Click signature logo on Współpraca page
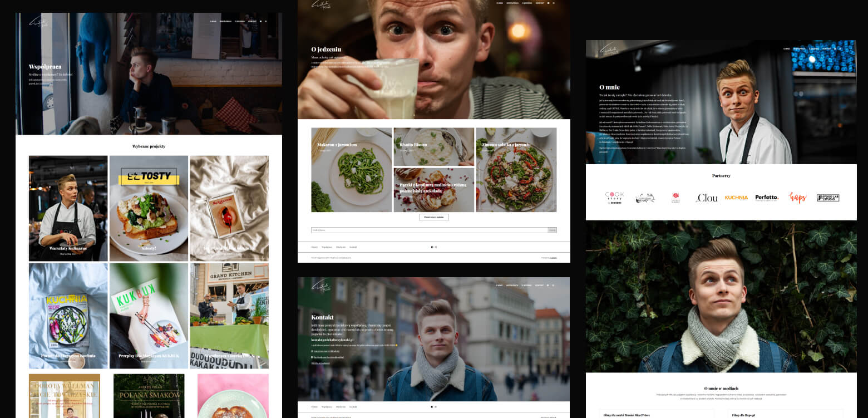The height and width of the screenshot is (418, 868). click(x=38, y=22)
